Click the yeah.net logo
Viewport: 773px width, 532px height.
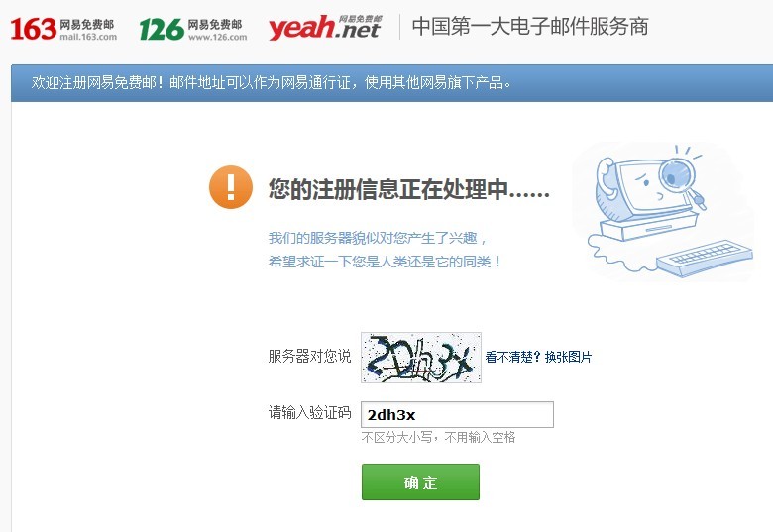pos(325,27)
